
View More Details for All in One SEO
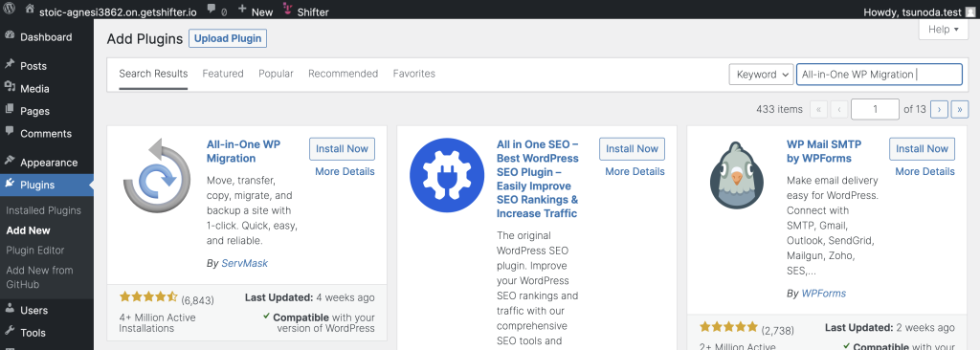coord(635,171)
